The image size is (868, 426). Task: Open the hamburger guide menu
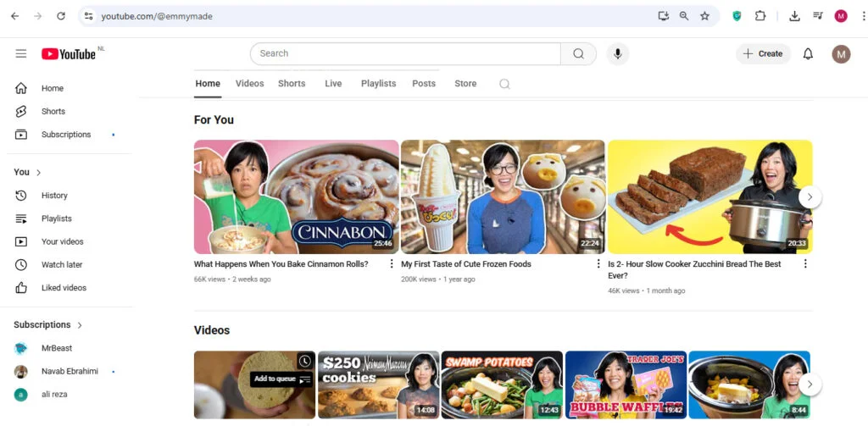point(21,53)
